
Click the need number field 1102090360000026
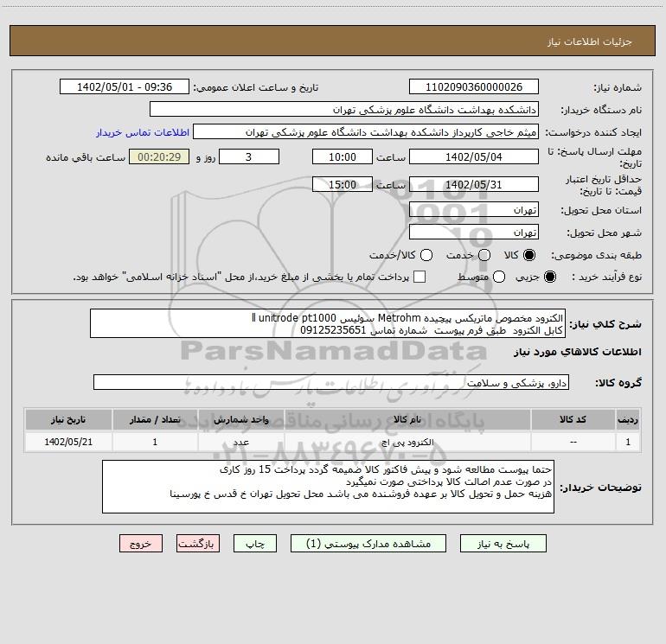tap(474, 87)
